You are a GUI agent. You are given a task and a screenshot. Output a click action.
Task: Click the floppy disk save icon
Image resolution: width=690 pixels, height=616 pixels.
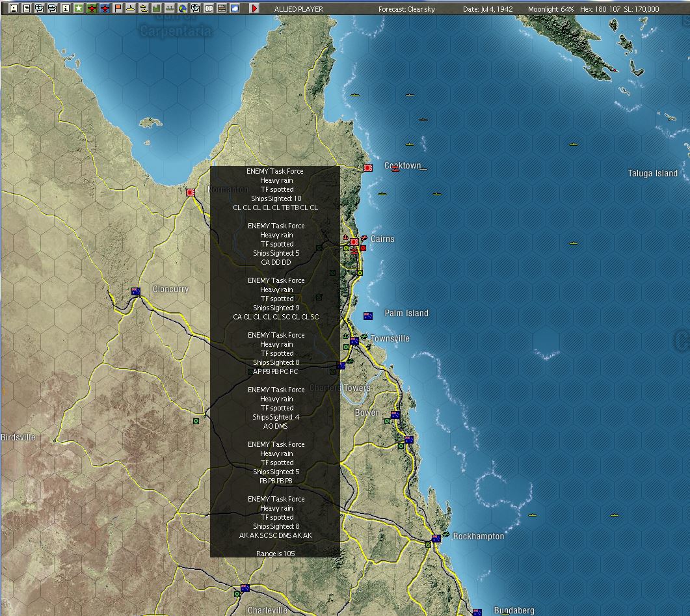click(x=14, y=8)
